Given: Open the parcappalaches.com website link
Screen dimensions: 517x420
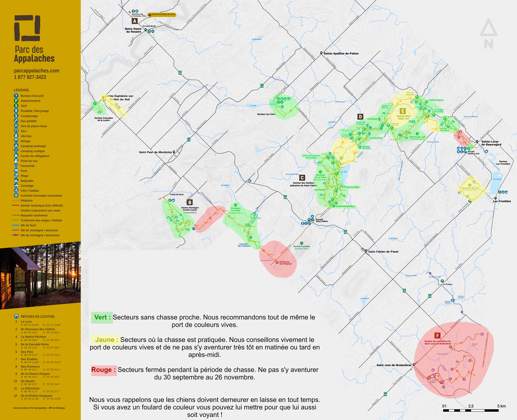Looking at the screenshot, I should [x=37, y=71].
